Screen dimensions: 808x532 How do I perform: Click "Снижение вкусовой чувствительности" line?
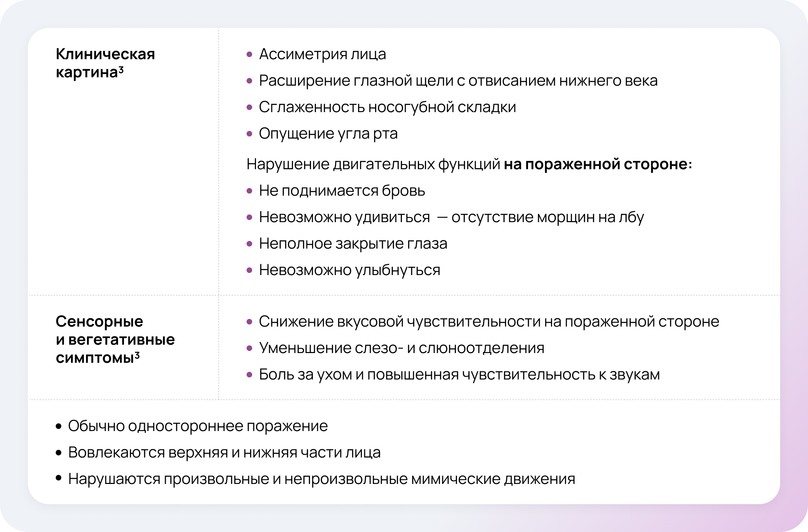click(x=489, y=322)
